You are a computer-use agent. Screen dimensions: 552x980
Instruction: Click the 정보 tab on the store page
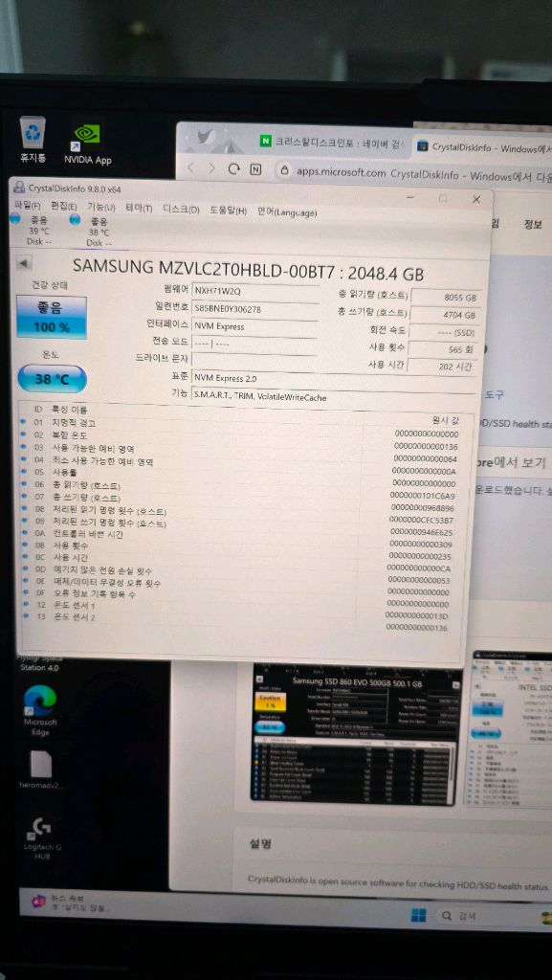[533, 224]
